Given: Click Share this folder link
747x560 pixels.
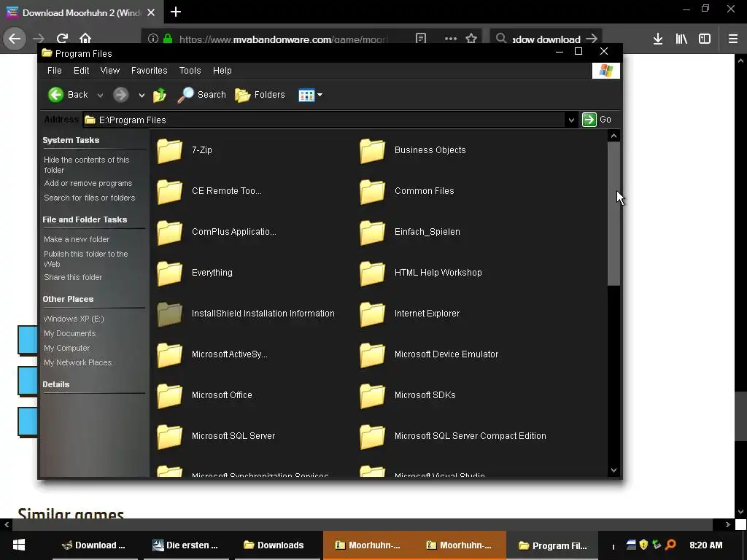Looking at the screenshot, I should pyautogui.click(x=73, y=277).
